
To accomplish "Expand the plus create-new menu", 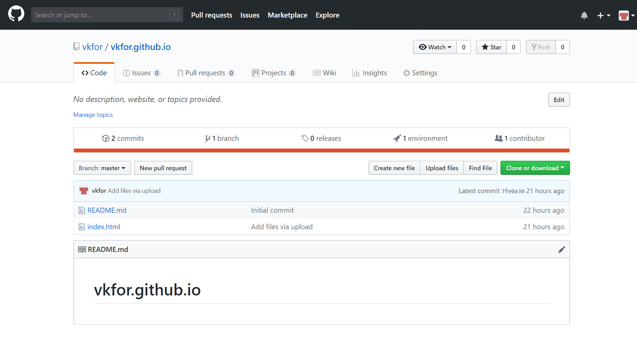I will 603,15.
